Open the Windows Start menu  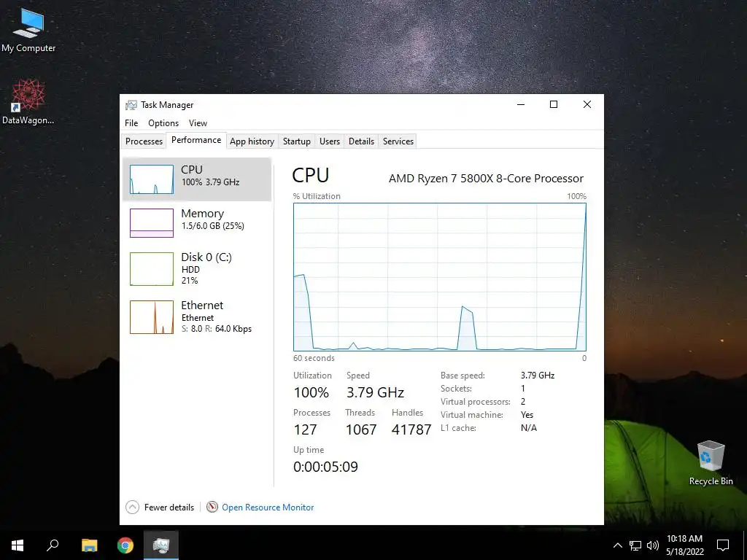click(18, 545)
